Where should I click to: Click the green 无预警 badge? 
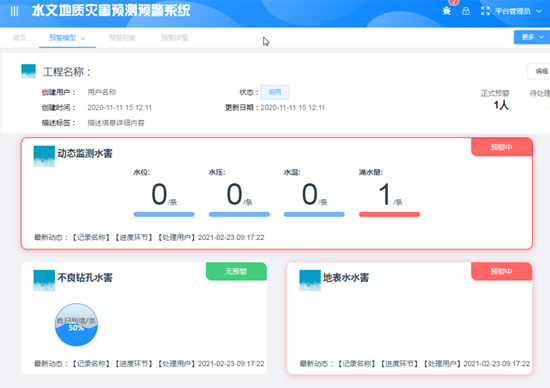pyautogui.click(x=236, y=271)
